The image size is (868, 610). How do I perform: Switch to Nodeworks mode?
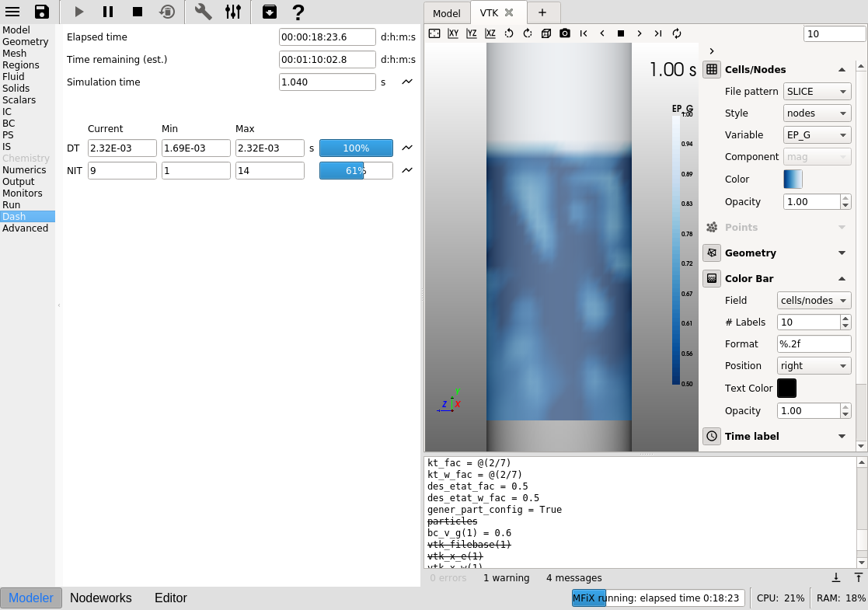[x=101, y=598]
